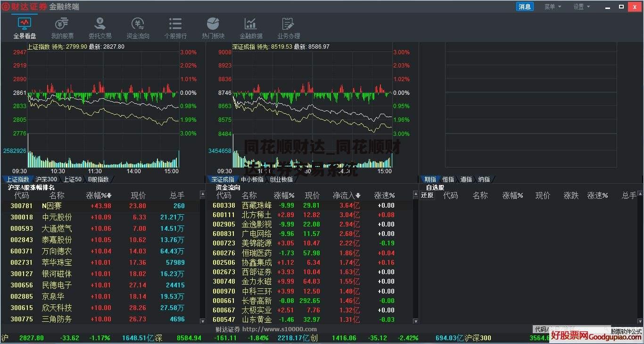This screenshot has height=344, width=644.
Task: Open 我的股票 my stocks icon
Action: coord(62,28)
